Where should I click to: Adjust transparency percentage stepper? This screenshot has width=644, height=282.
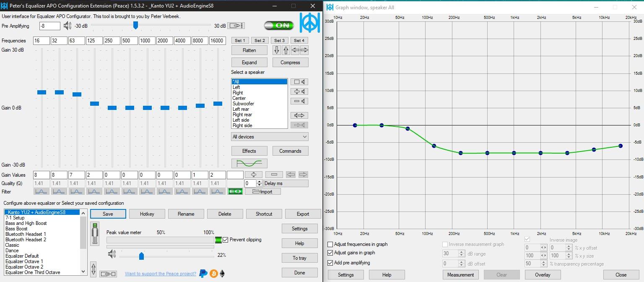pos(544,264)
